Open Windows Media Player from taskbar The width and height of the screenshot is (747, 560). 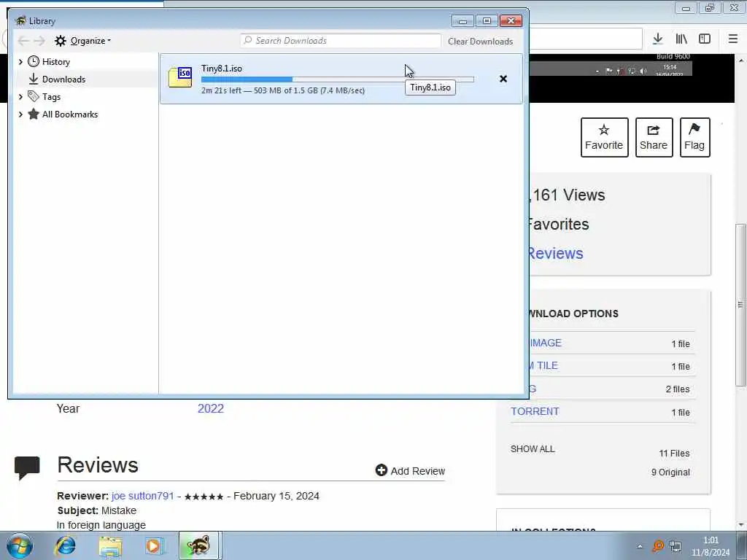(155, 545)
